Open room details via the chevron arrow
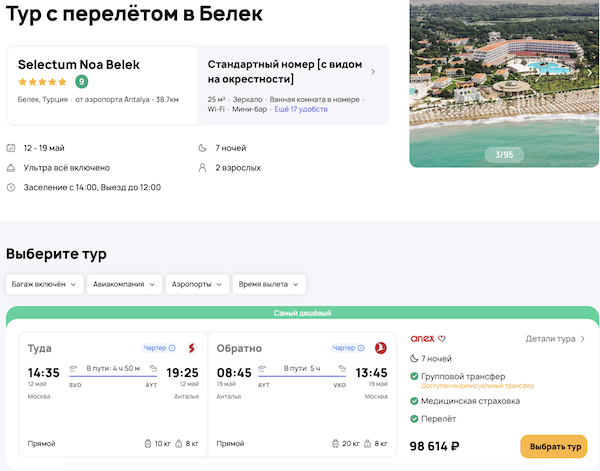 point(373,72)
